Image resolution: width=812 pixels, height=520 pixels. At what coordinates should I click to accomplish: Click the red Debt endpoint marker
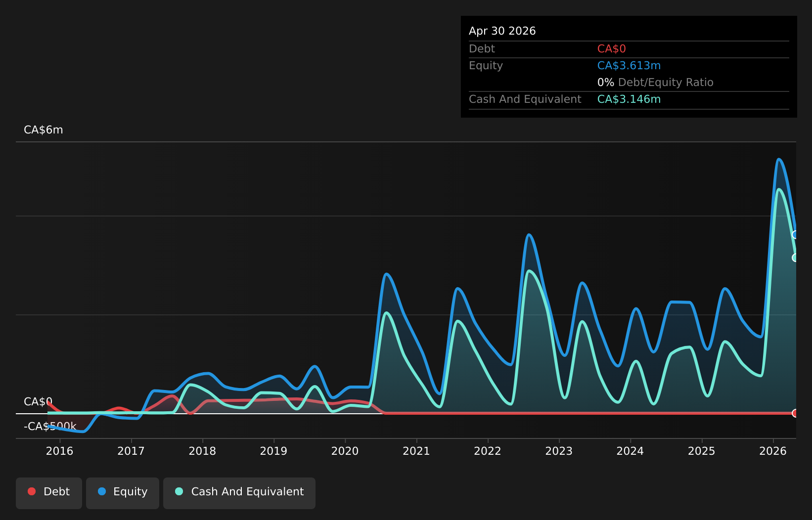click(795, 413)
